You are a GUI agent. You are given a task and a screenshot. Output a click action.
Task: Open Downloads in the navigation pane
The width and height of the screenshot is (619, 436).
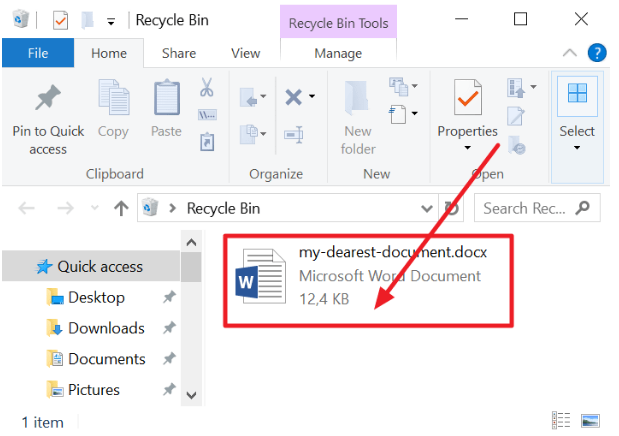point(105,328)
